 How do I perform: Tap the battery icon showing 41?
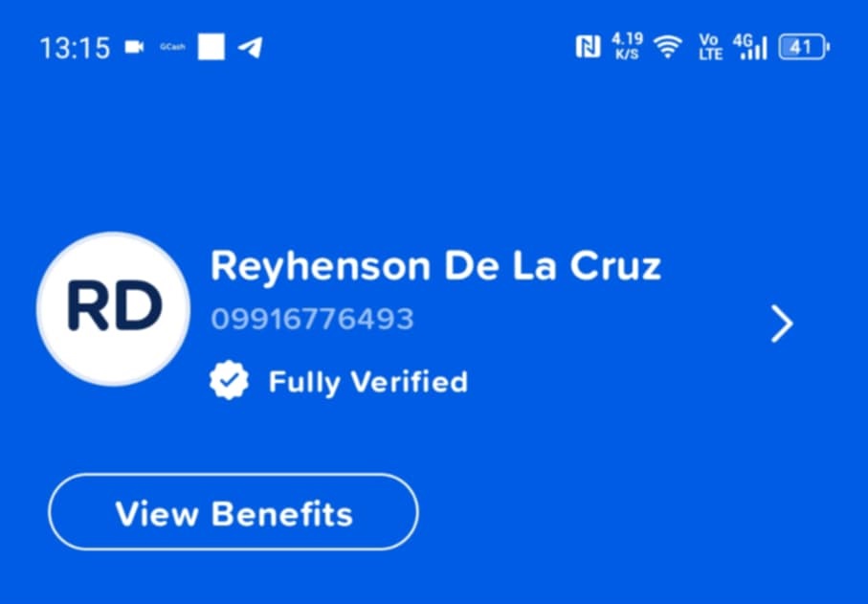click(x=804, y=47)
